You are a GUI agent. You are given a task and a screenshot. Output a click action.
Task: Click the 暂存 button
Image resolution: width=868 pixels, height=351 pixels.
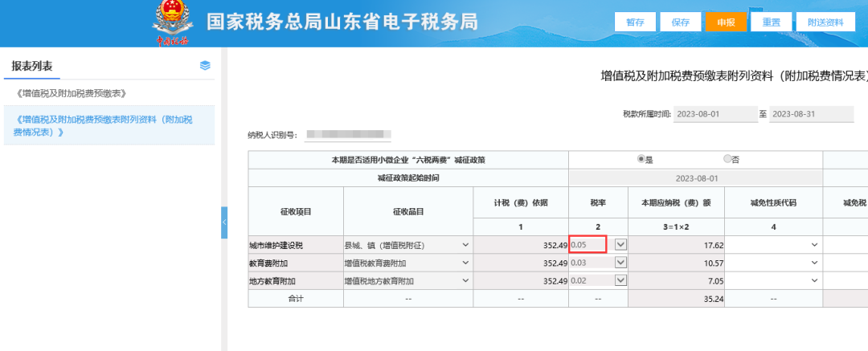pos(635,22)
